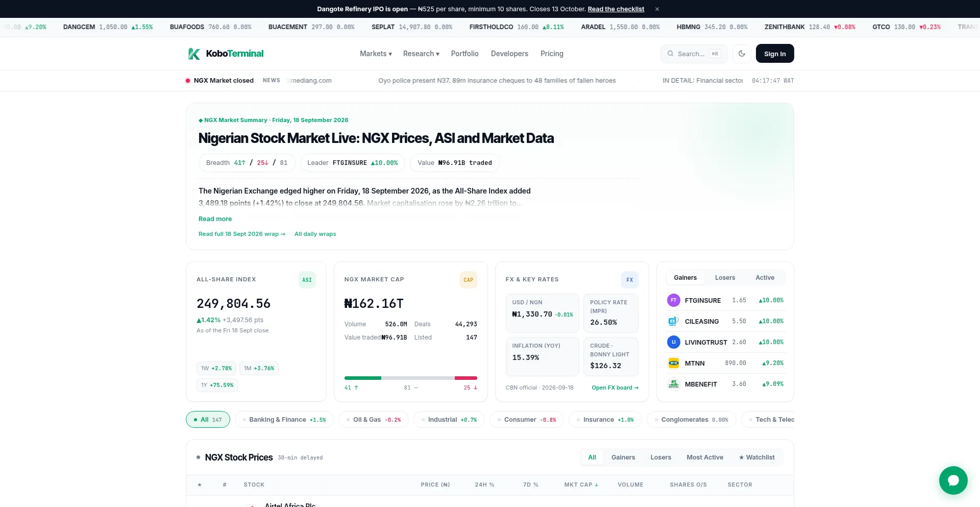980x507 pixels.
Task: Click the CAP badge icon
Action: (x=468, y=280)
